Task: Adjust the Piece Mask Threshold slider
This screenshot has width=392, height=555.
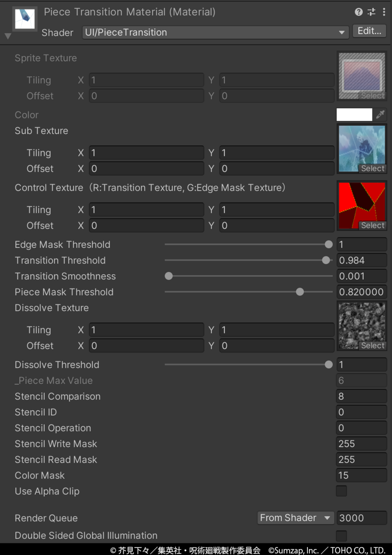Action: point(249,292)
